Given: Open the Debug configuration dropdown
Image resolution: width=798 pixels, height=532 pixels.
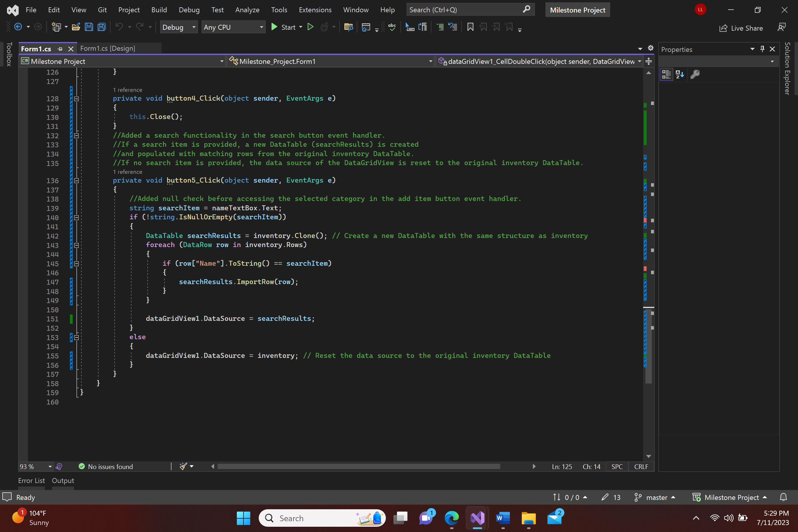Looking at the screenshot, I should pyautogui.click(x=179, y=27).
